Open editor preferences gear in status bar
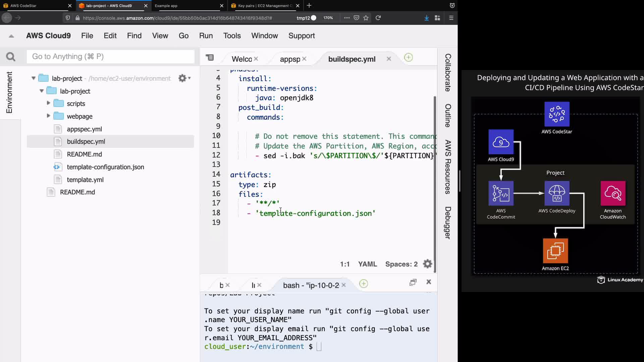The image size is (644, 362). (x=427, y=264)
